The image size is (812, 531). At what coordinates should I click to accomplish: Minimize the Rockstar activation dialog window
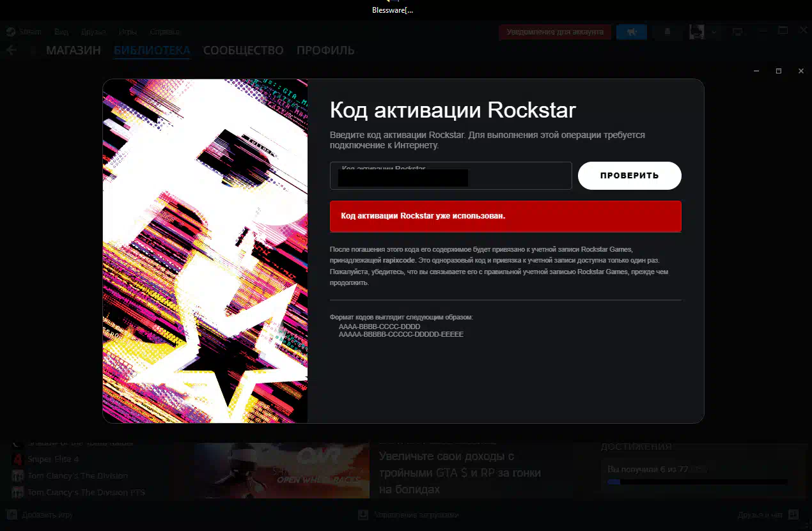(x=755, y=71)
